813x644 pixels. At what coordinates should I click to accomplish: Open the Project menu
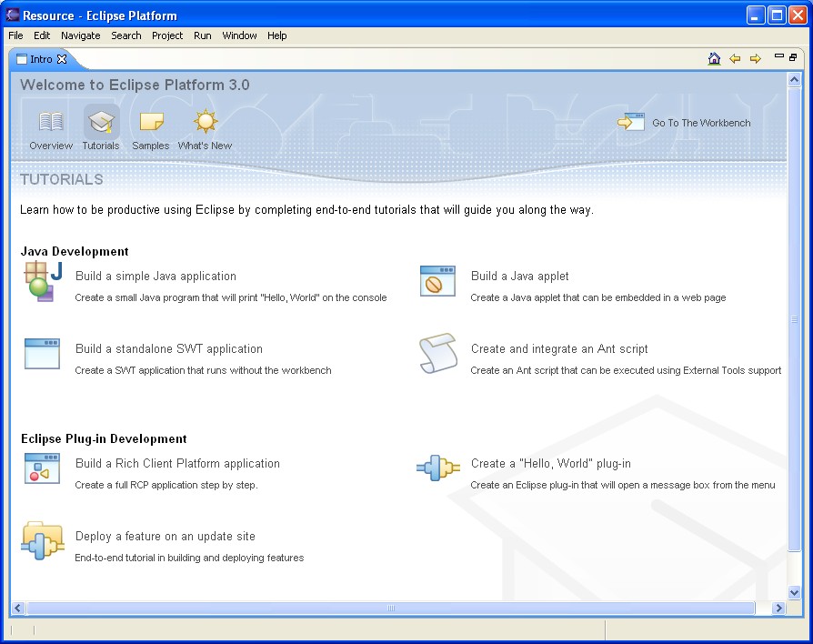(167, 35)
